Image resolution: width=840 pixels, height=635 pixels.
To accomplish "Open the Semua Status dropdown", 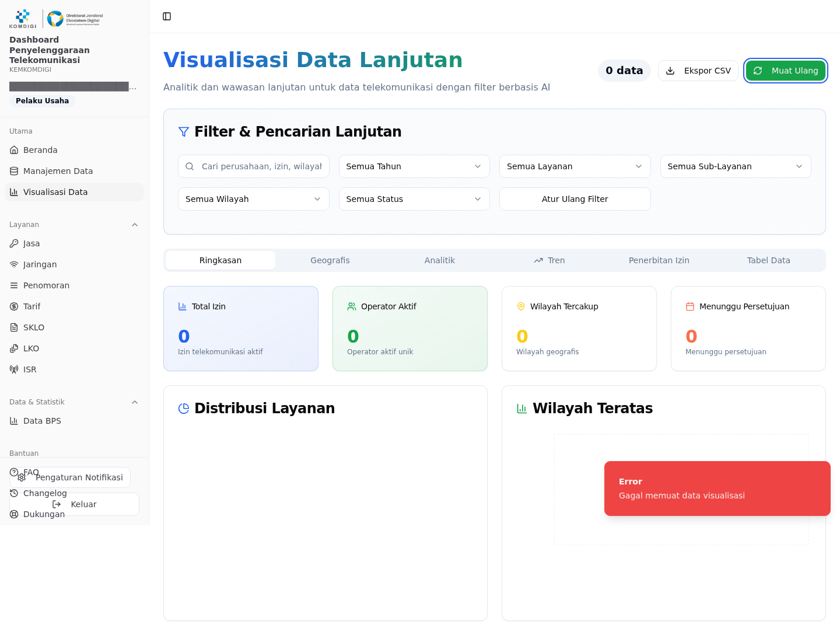I will [414, 199].
